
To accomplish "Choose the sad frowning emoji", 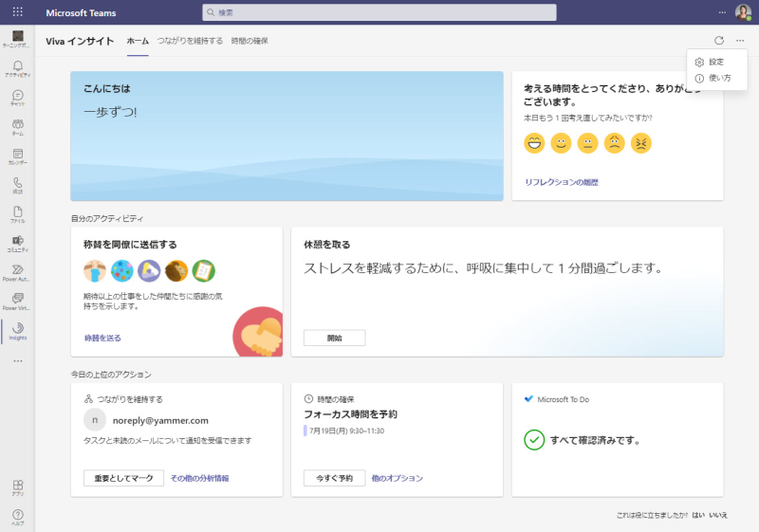I will tap(614, 143).
